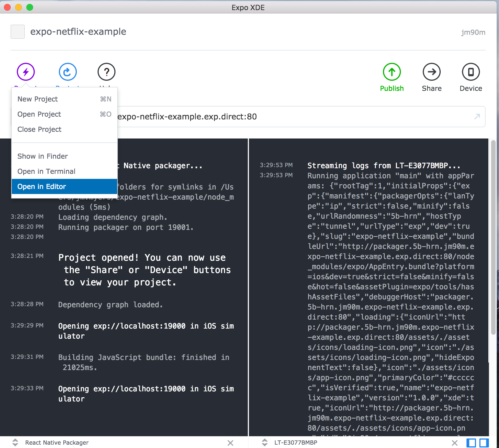
Task: Open the React Native Packager log selector
Action: coord(15,442)
